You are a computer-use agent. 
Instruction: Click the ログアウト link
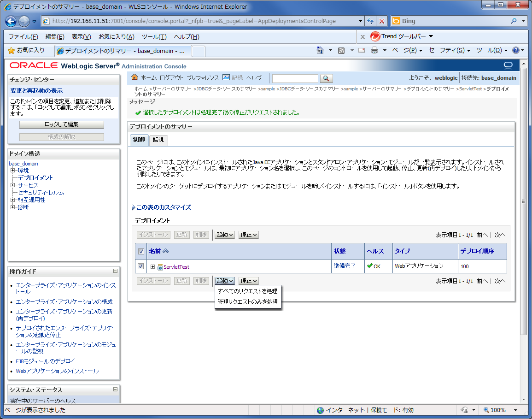(x=171, y=78)
